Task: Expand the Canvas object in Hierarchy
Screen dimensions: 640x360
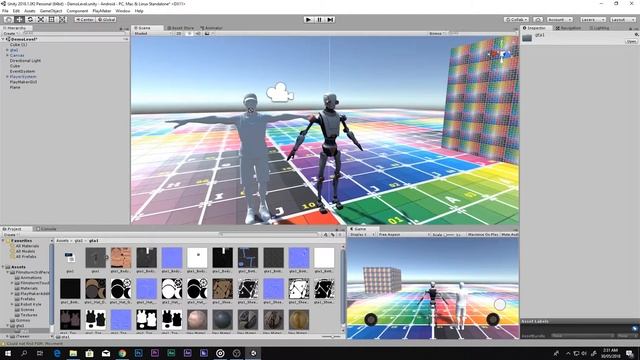Action: coord(7,55)
